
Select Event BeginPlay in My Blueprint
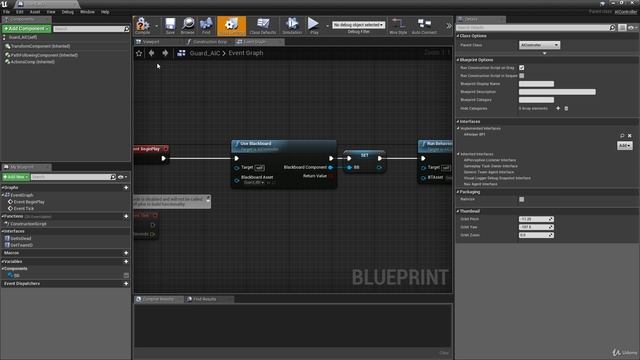[x=29, y=202]
